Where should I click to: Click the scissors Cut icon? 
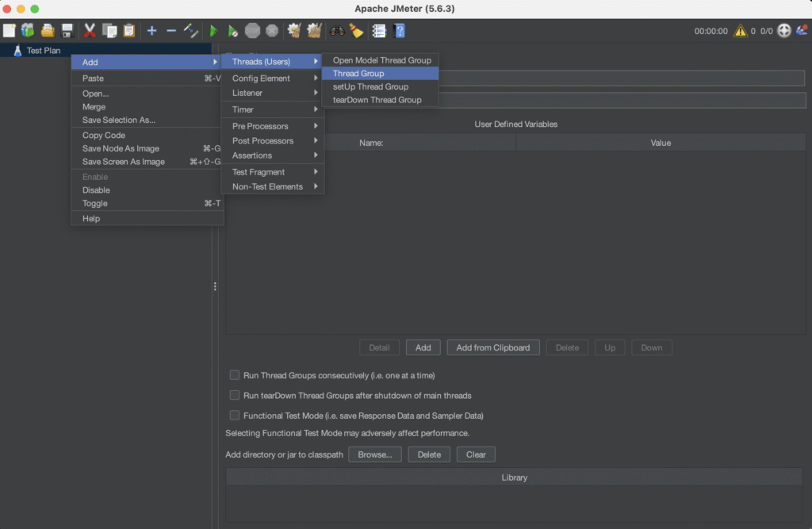click(x=90, y=31)
